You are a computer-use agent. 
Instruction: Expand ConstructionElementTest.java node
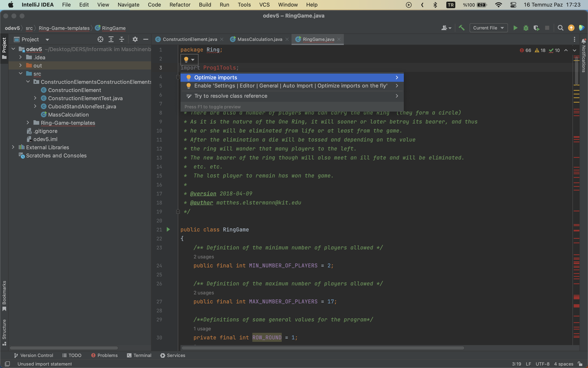point(35,98)
